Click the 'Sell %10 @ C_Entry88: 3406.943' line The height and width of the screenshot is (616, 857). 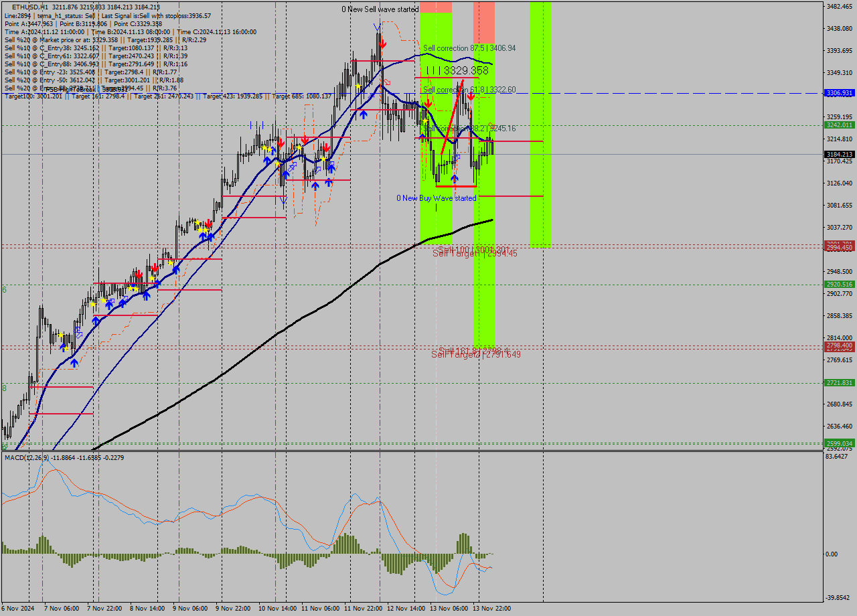96,64
